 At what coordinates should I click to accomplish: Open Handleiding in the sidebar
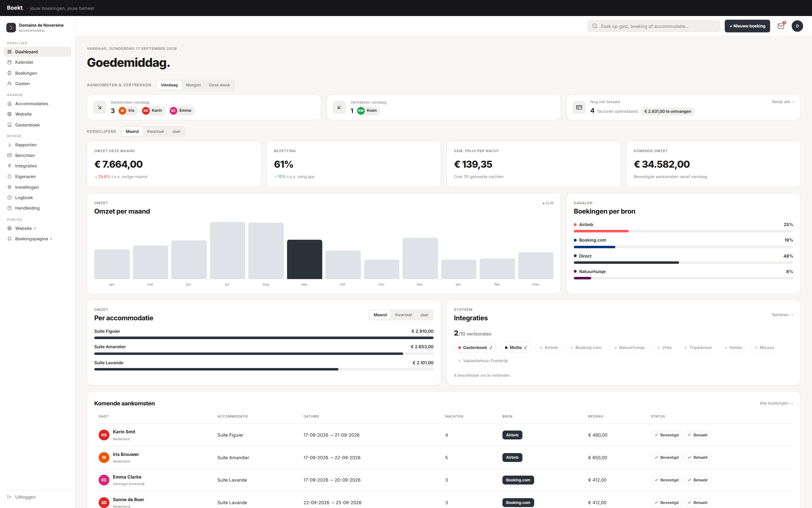pos(38,208)
